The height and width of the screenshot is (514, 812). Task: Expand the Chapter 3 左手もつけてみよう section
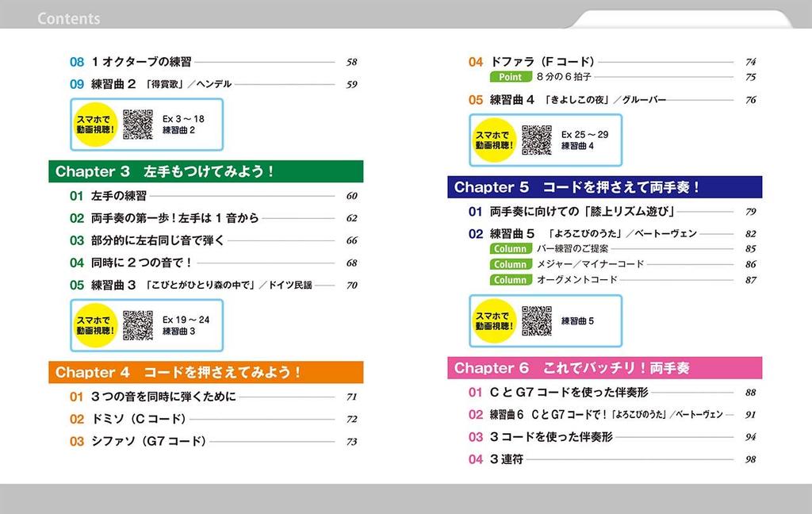pyautogui.click(x=206, y=171)
